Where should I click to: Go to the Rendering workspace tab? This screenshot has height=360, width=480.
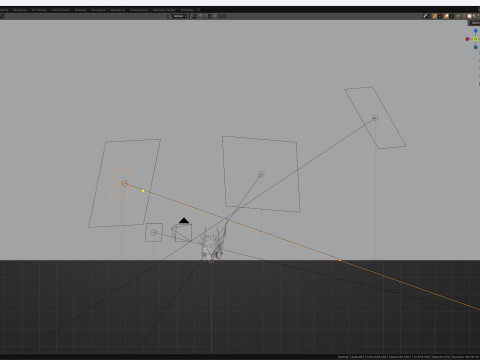pyautogui.click(x=118, y=10)
